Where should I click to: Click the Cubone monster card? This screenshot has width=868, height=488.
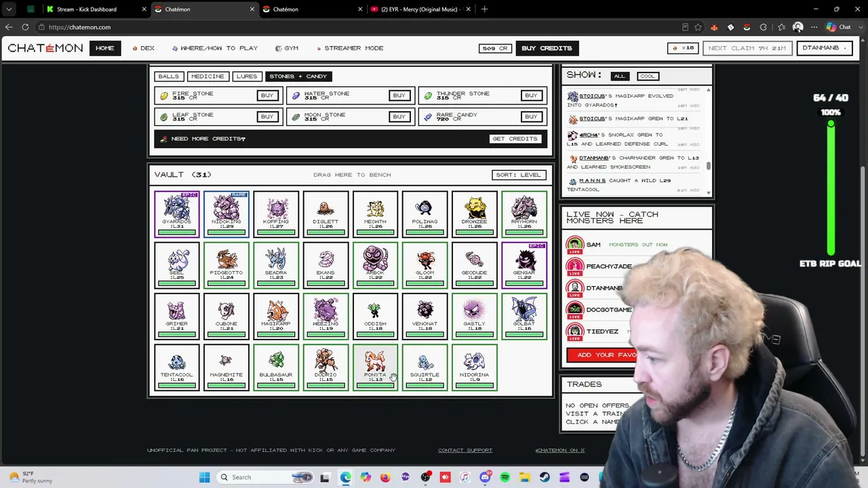pyautogui.click(x=226, y=317)
